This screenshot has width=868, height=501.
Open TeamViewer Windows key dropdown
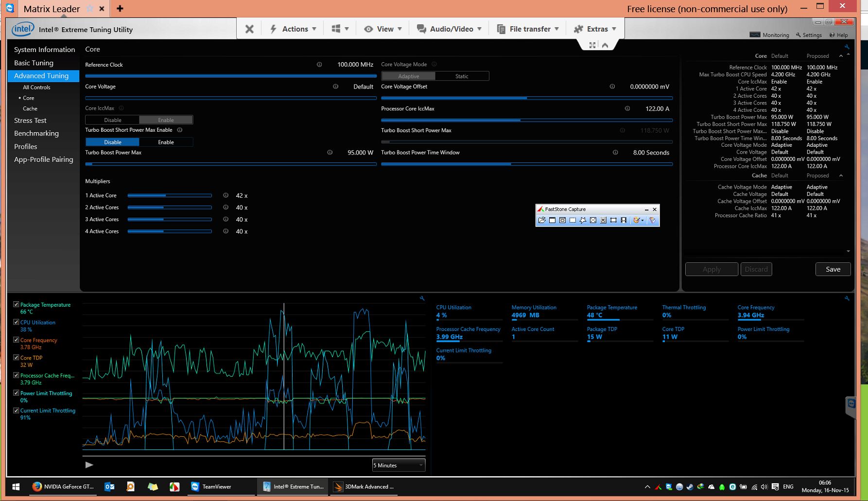pyautogui.click(x=340, y=29)
